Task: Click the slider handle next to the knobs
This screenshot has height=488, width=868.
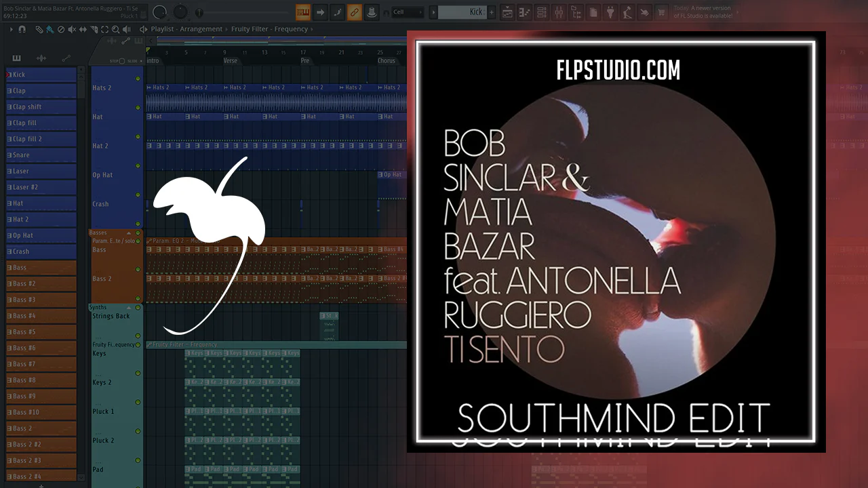Action: pyautogui.click(x=199, y=13)
